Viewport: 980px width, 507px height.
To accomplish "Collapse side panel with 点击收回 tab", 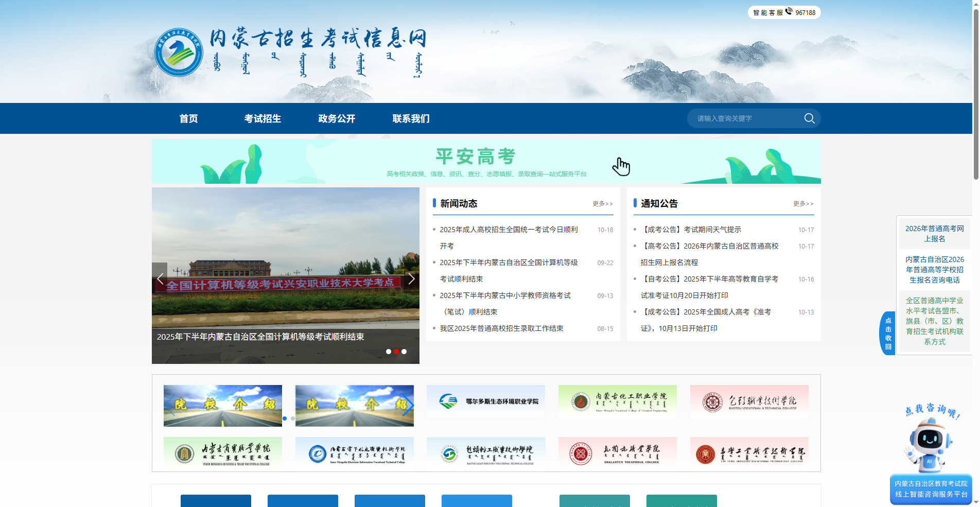I will point(888,334).
